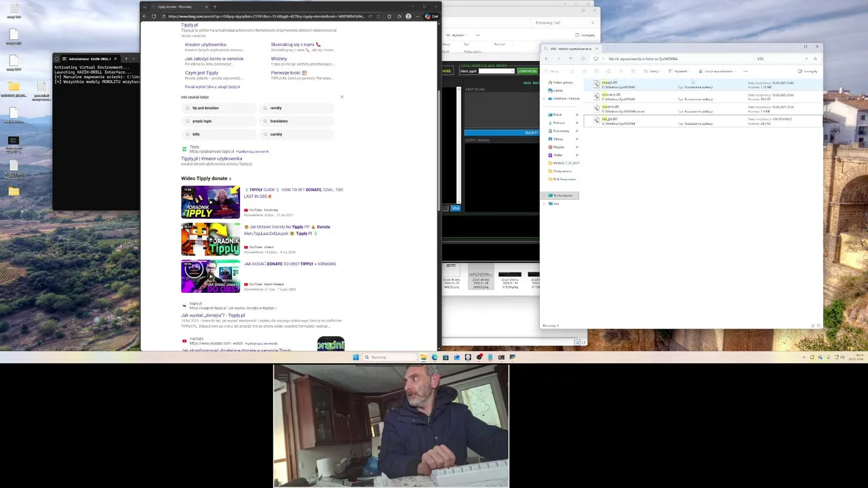The height and width of the screenshot is (488, 868).
Task: Go up one folder in Explorer
Action: tap(570, 59)
